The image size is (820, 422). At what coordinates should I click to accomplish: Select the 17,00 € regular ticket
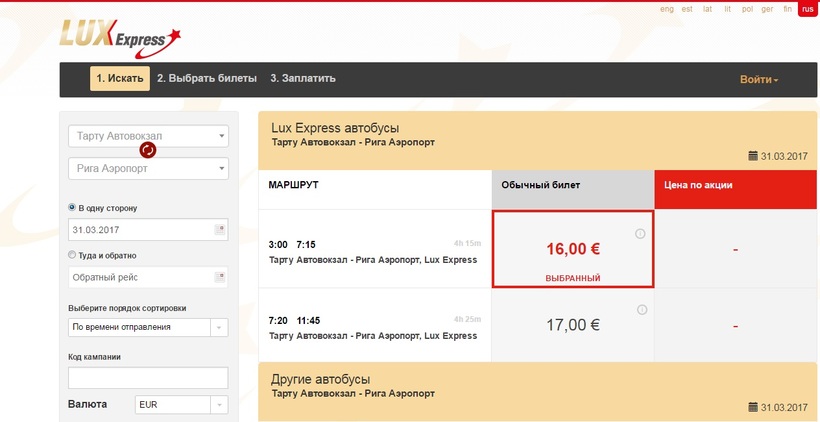(573, 325)
